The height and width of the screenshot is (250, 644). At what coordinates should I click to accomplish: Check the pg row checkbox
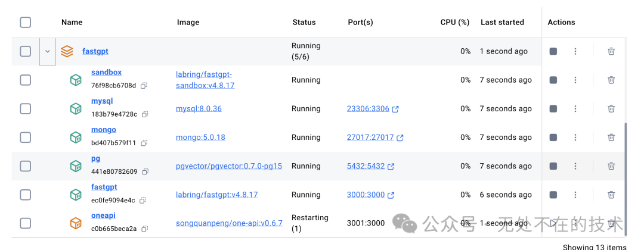26,166
